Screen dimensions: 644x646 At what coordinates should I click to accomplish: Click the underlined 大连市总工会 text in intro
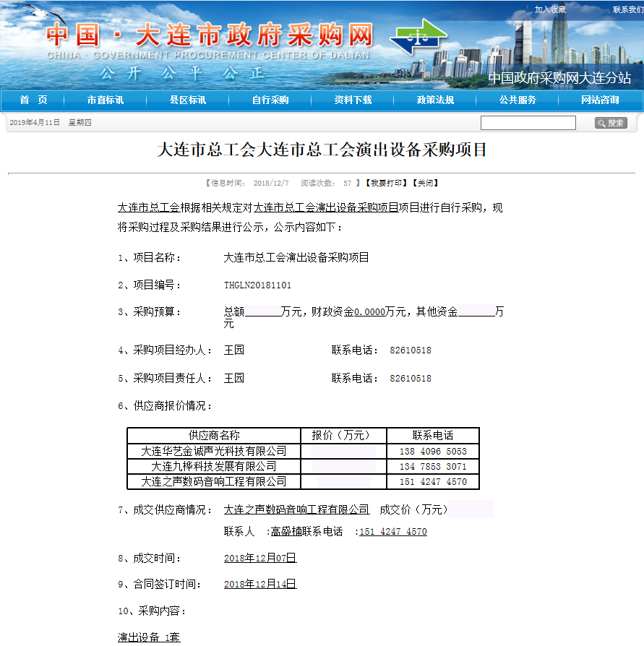(149, 207)
